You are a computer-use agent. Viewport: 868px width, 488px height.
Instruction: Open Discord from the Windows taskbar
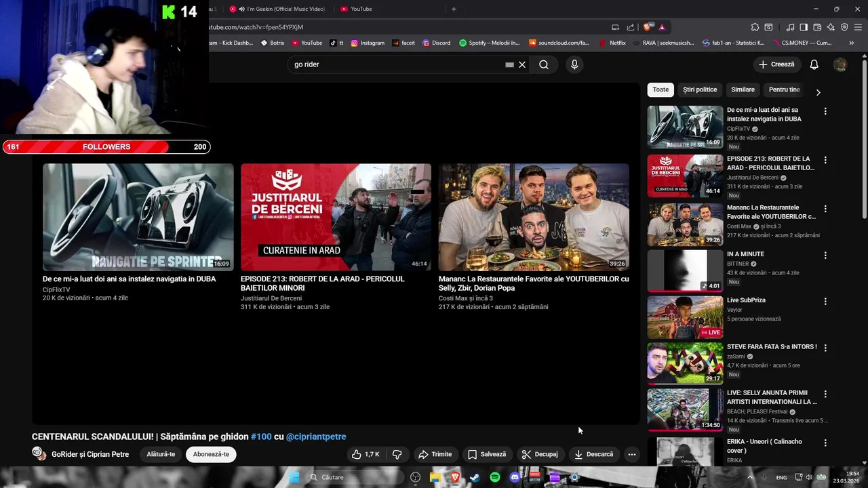(x=515, y=477)
